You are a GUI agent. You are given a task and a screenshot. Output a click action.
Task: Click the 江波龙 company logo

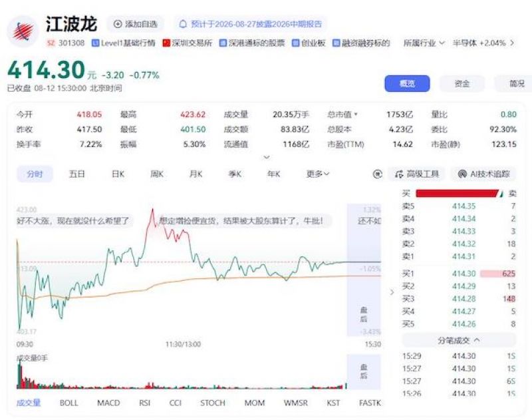(x=23, y=31)
